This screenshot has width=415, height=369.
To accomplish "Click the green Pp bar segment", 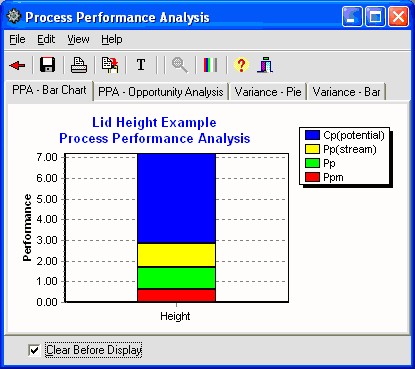I will click(176, 278).
